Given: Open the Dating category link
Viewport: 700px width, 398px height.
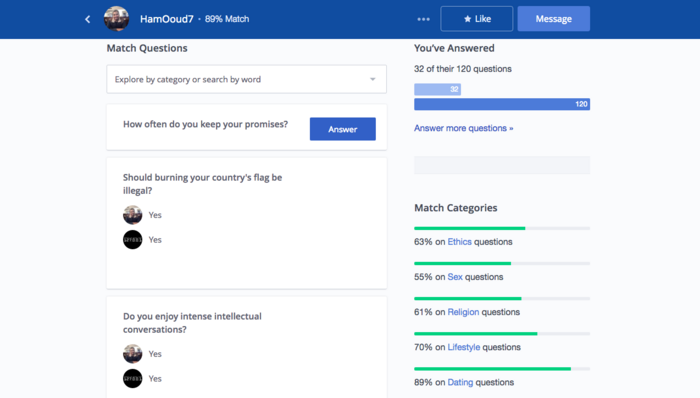Looking at the screenshot, I should (x=460, y=382).
